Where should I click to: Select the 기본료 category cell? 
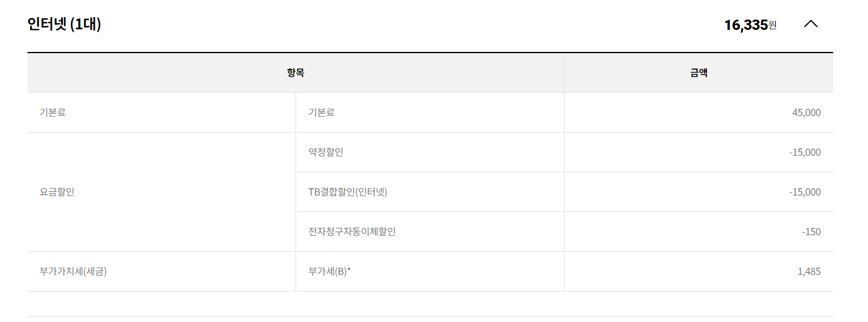[52, 112]
